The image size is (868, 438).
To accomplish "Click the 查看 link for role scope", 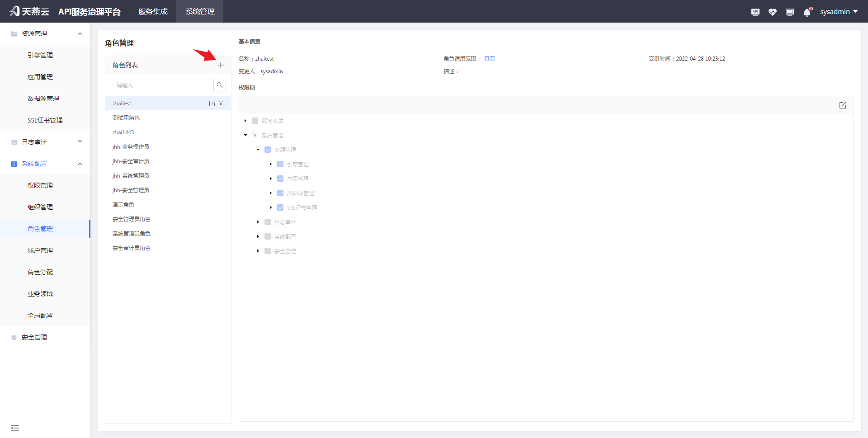I will (490, 59).
